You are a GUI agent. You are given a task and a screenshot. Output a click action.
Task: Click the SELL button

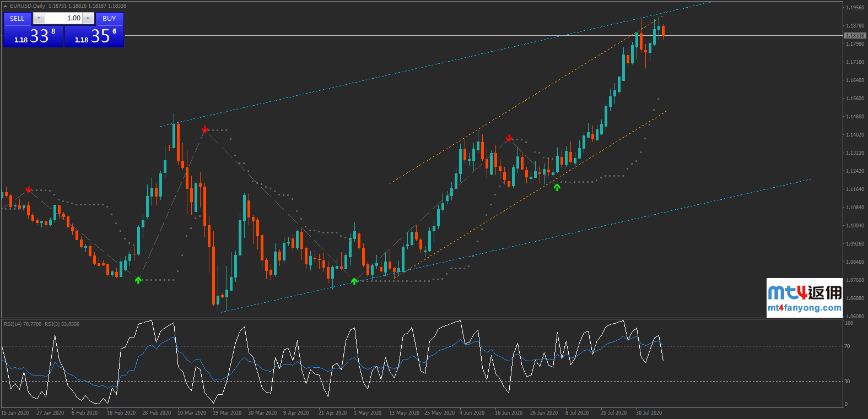coord(17,18)
